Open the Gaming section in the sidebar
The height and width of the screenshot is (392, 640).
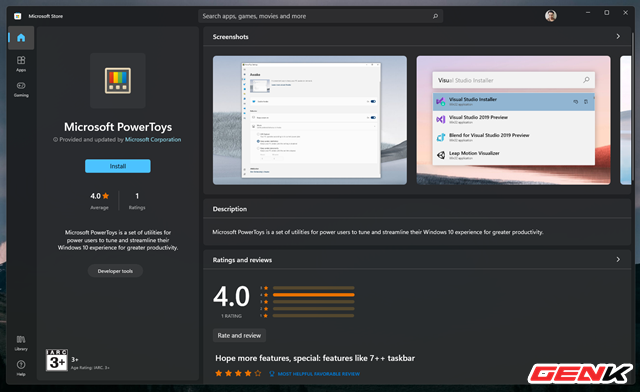coord(21,89)
